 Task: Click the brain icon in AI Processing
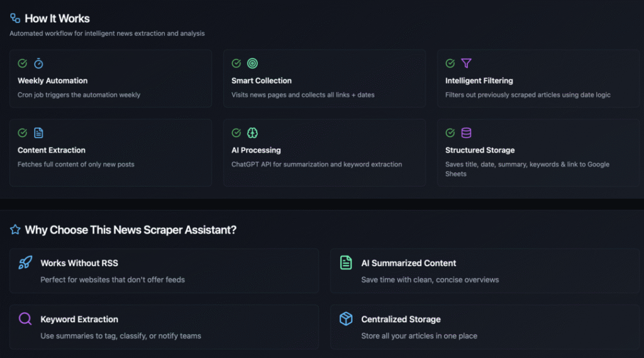(253, 133)
